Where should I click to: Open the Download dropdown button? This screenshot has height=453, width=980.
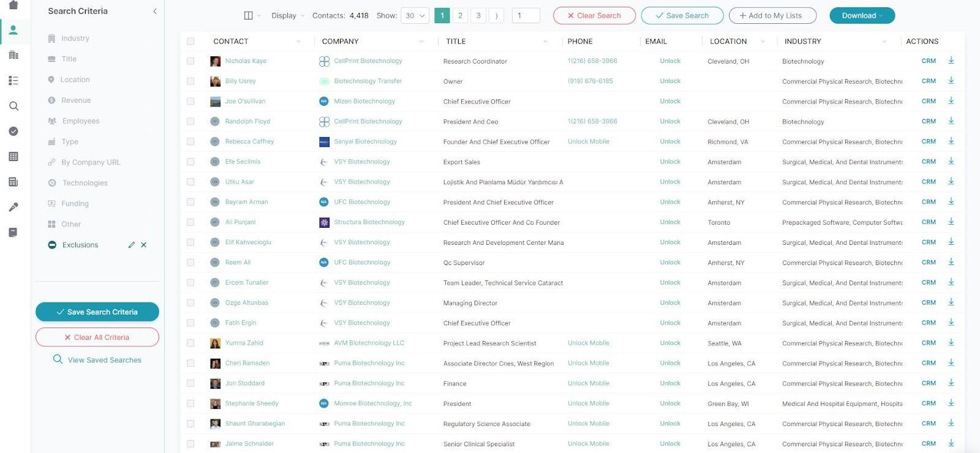click(x=862, y=15)
